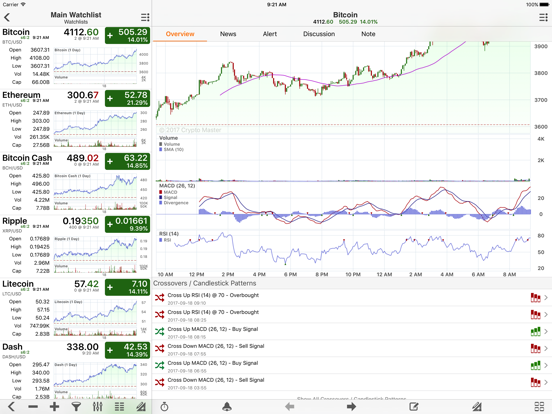Select the Bitcoin Cash watchlist row

click(76, 183)
